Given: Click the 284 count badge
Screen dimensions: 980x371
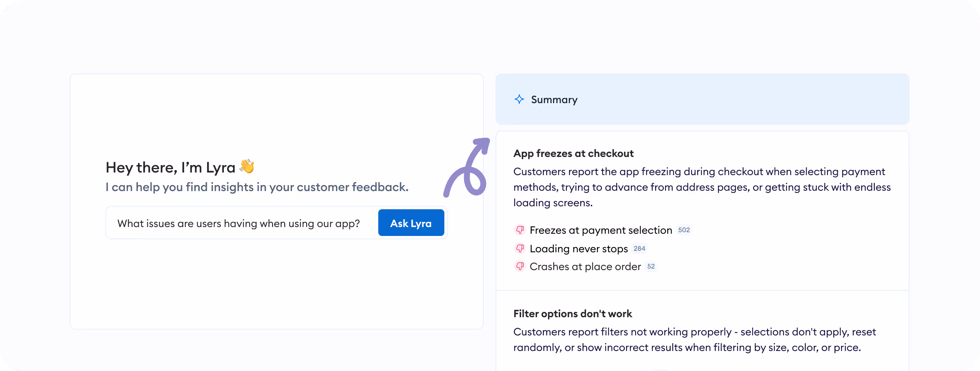Looking at the screenshot, I should 639,249.
